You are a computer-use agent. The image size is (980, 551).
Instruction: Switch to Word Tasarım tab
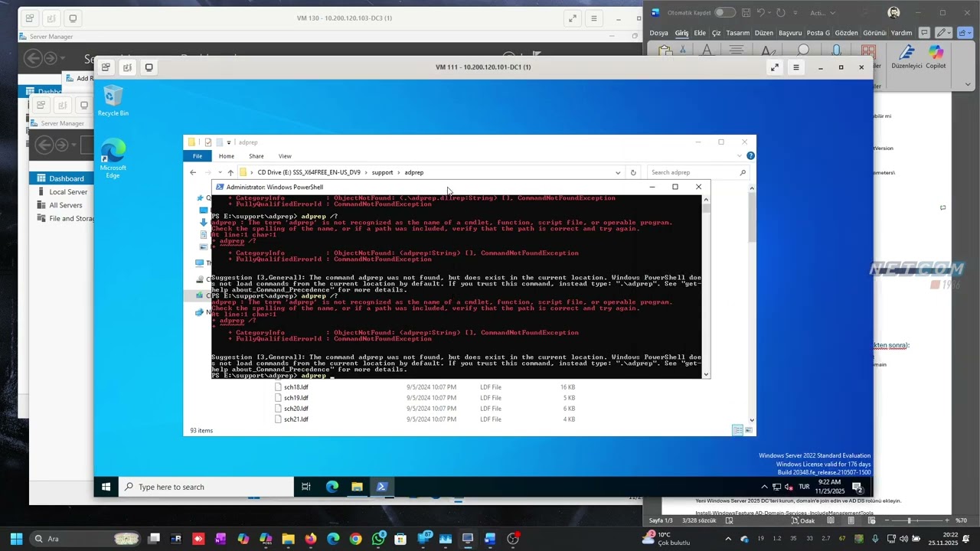coord(738,33)
